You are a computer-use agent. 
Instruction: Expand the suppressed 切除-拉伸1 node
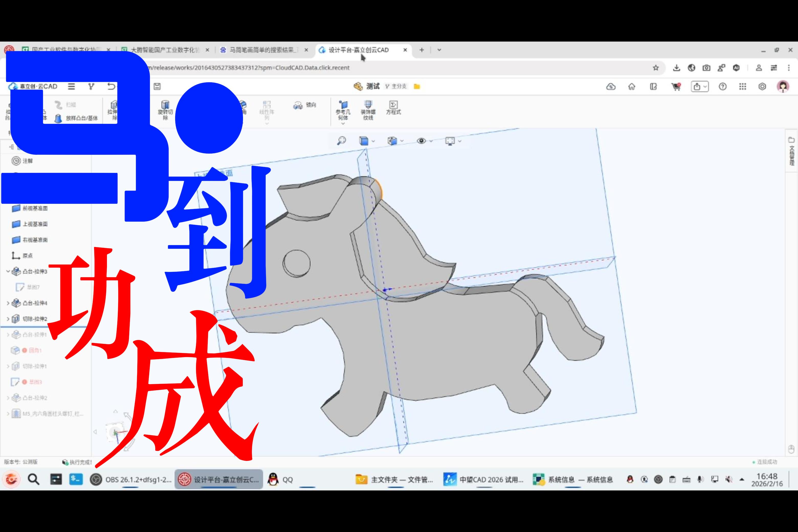pos(8,366)
